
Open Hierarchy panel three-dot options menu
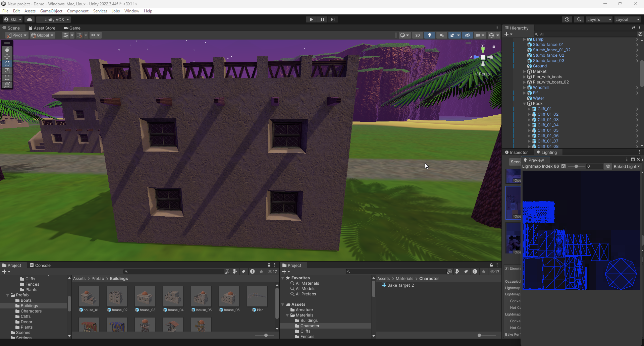pos(639,28)
